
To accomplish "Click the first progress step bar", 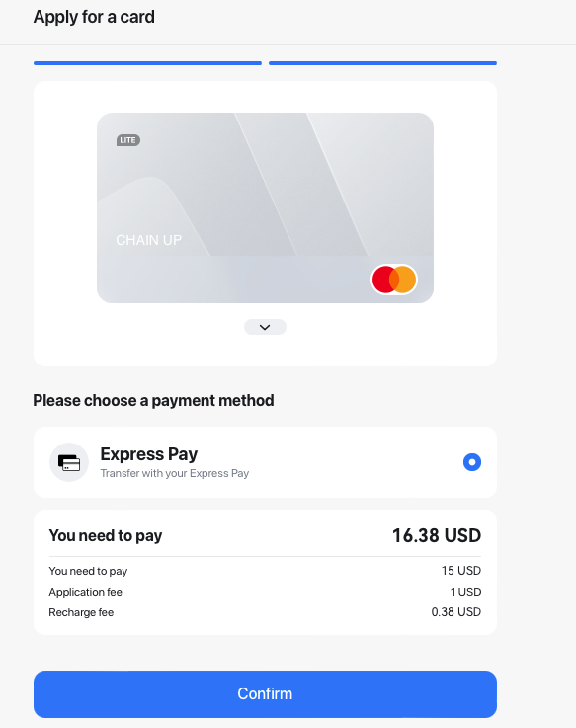I will tap(148, 63).
